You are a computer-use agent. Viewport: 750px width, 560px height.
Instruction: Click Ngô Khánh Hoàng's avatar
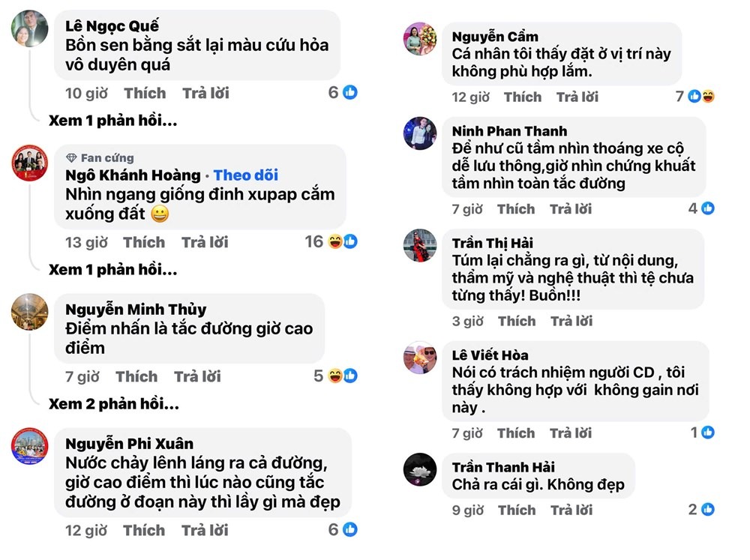coord(31,161)
